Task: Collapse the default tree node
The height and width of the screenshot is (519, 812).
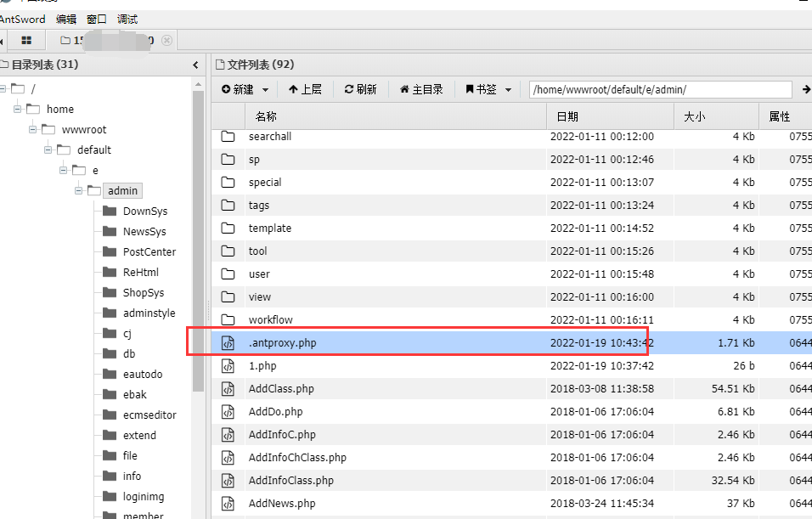Action: (48, 150)
